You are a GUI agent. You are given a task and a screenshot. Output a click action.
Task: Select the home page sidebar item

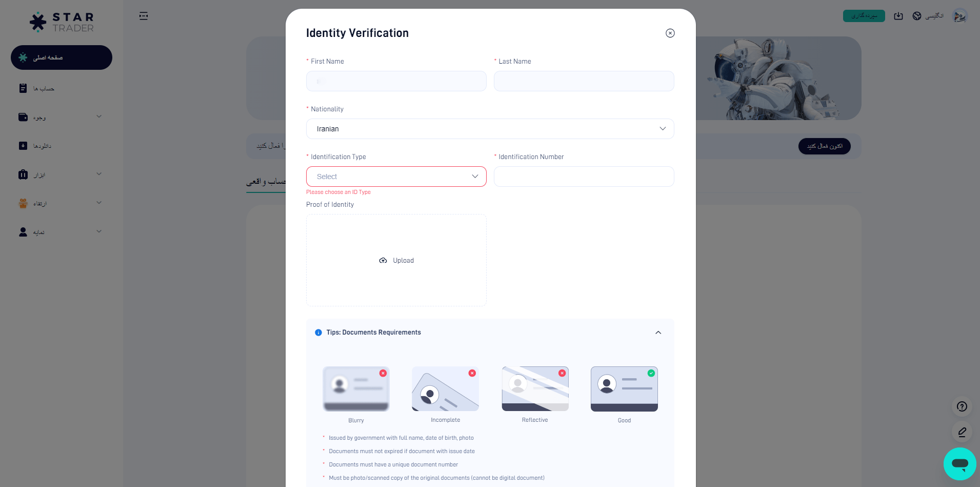click(x=62, y=57)
